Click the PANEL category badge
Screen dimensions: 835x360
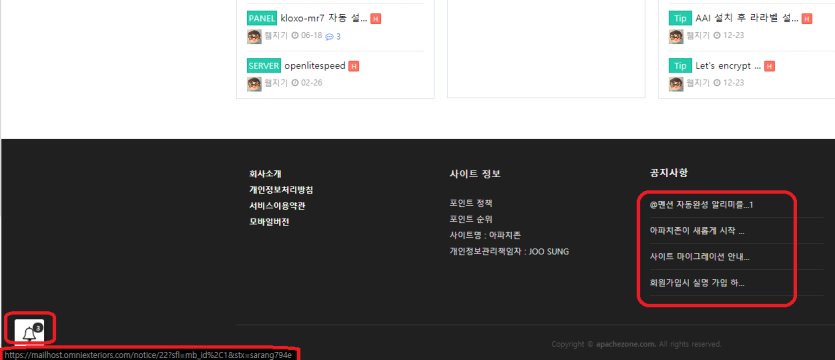click(x=262, y=19)
